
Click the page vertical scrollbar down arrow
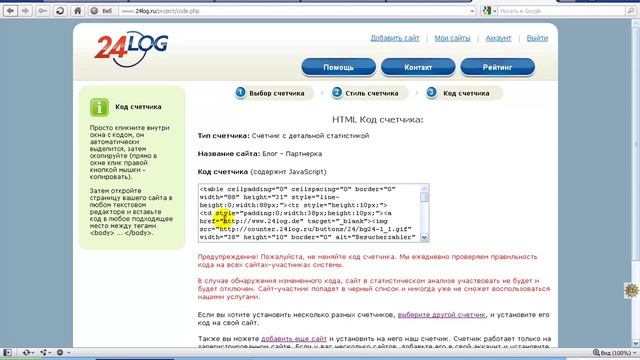pos(636,343)
